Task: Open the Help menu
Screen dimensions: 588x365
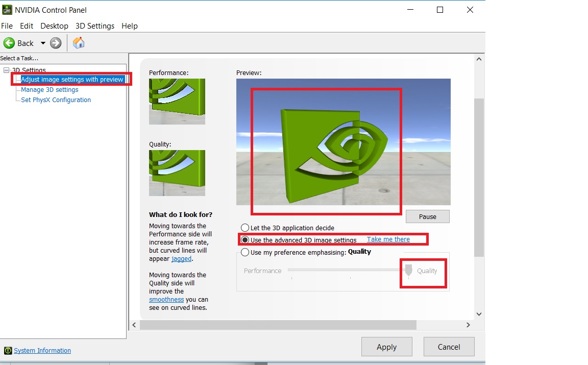Action: 129,26
